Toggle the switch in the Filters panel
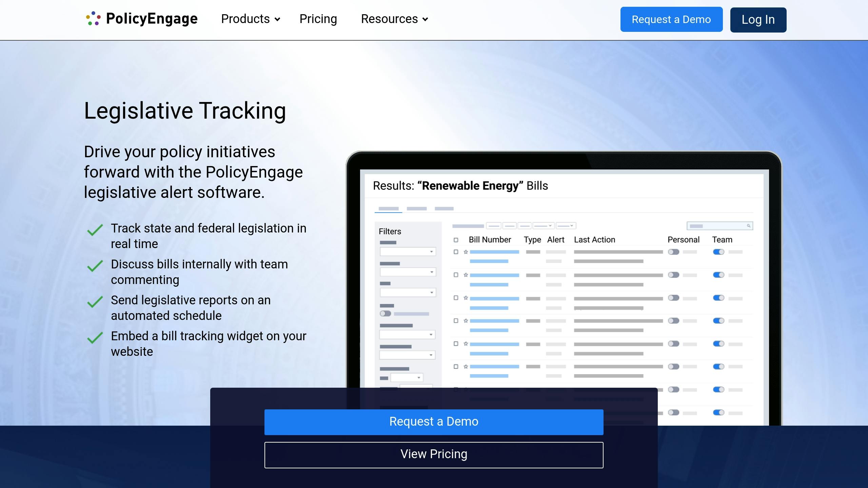This screenshot has height=488, width=868. point(386,313)
